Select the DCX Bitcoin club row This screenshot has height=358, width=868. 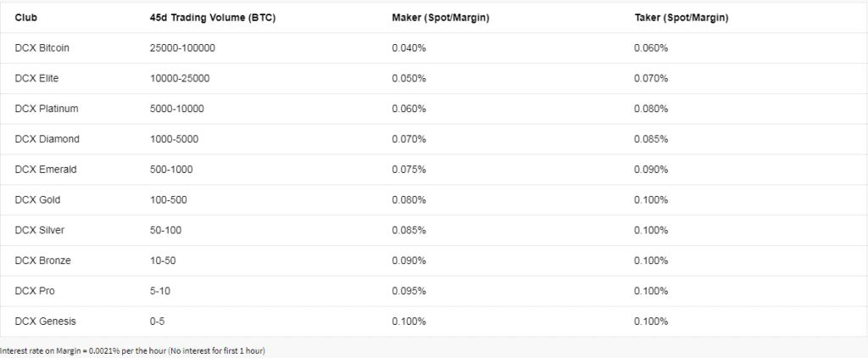pos(434,48)
